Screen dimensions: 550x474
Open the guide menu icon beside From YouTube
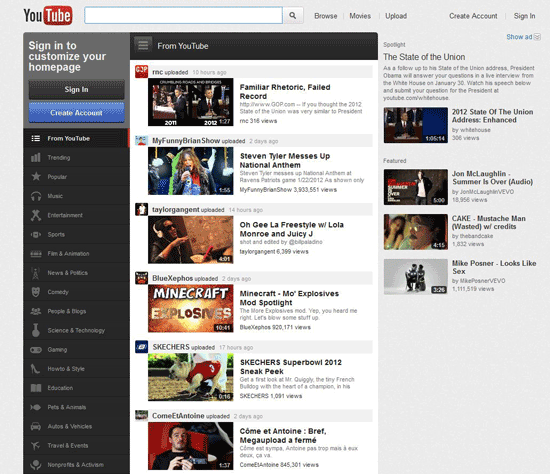coord(143,46)
